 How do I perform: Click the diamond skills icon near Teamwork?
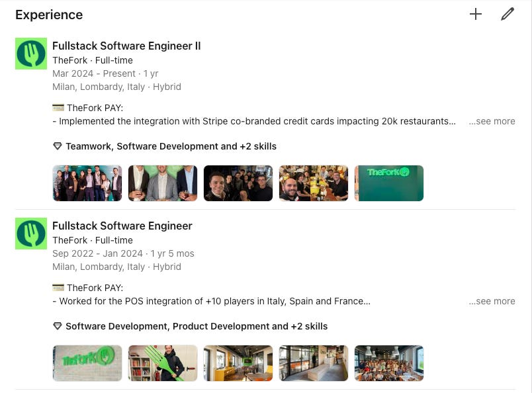[58, 146]
